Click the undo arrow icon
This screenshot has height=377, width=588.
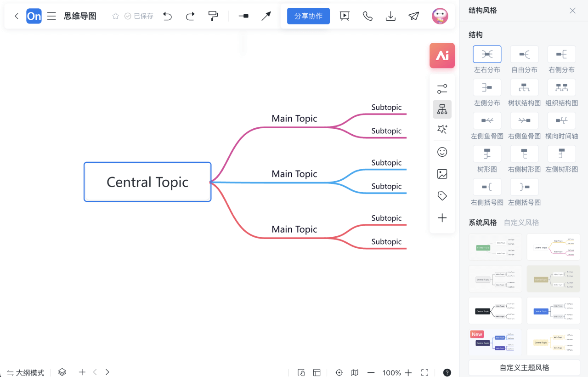point(168,16)
